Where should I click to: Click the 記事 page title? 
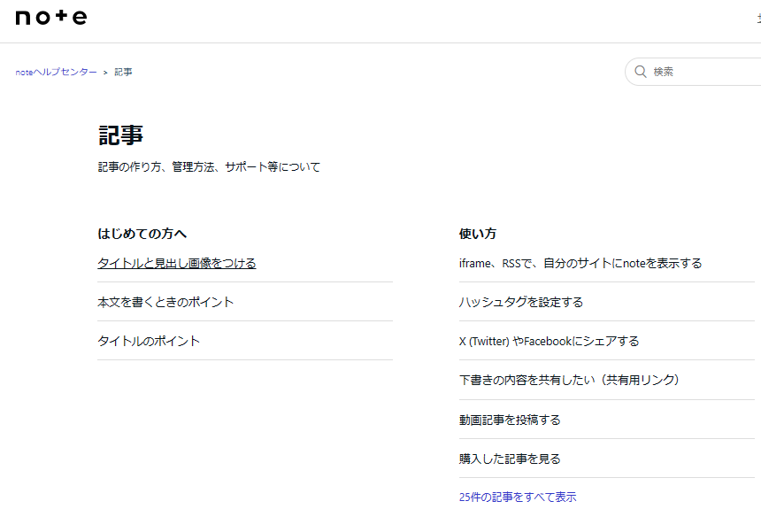click(120, 135)
